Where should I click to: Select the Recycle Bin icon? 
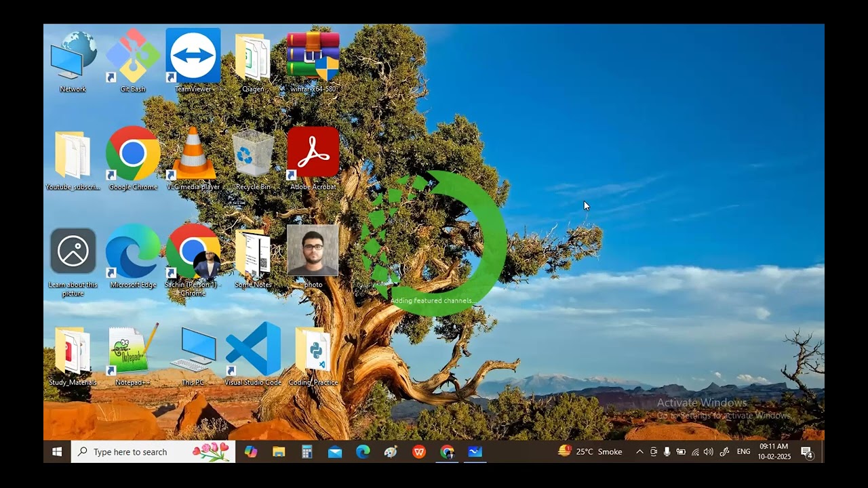point(253,160)
